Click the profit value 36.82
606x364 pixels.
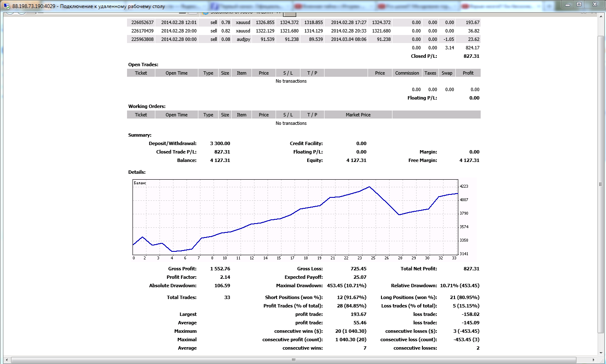point(474,31)
